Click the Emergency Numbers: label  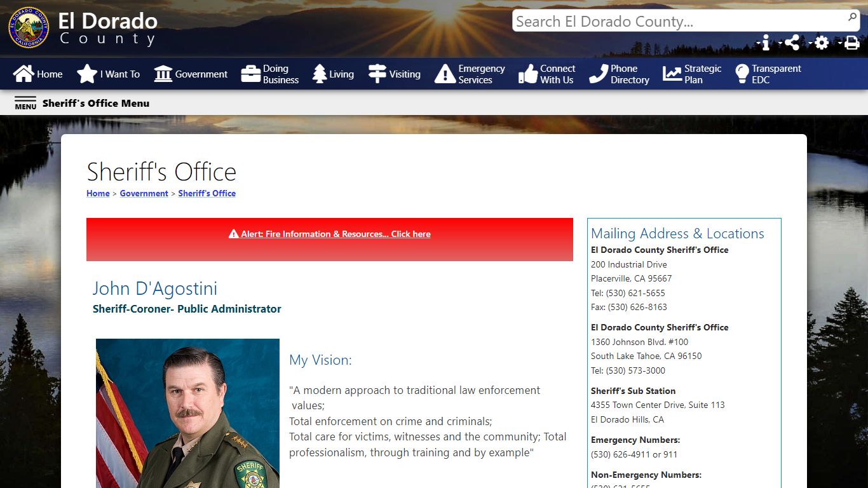(635, 440)
